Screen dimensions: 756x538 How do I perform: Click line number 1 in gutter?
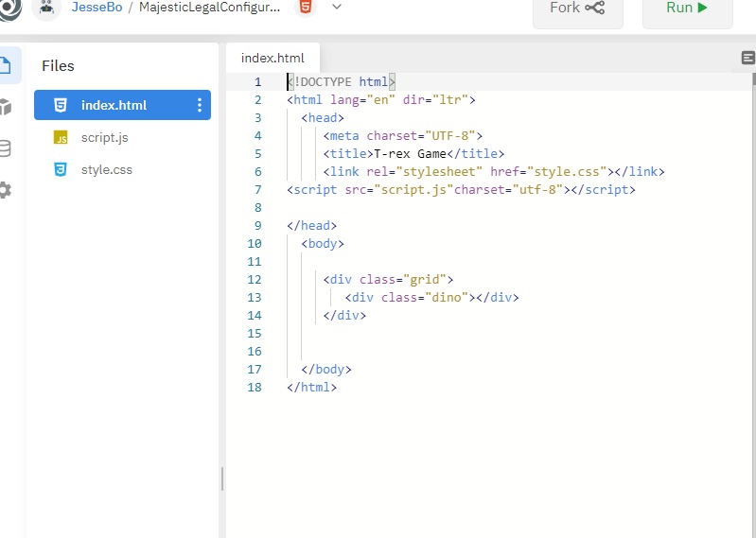coord(258,82)
